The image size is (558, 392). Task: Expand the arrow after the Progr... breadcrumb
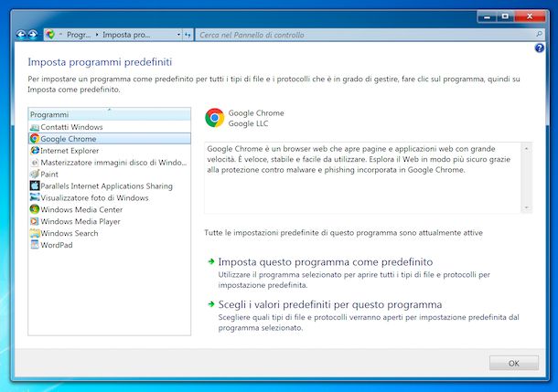click(x=97, y=35)
